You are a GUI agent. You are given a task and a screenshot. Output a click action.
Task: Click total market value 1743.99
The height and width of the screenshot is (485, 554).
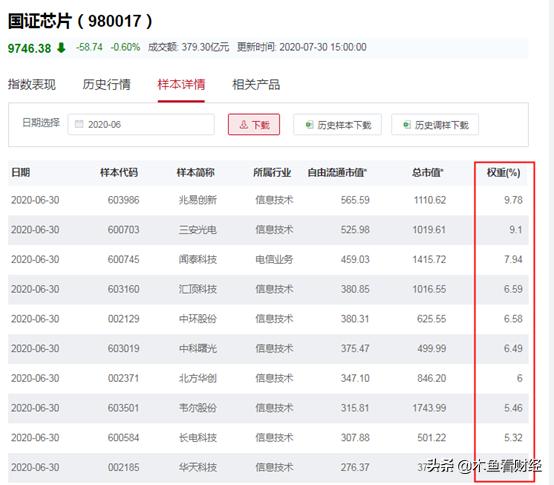[429, 408]
